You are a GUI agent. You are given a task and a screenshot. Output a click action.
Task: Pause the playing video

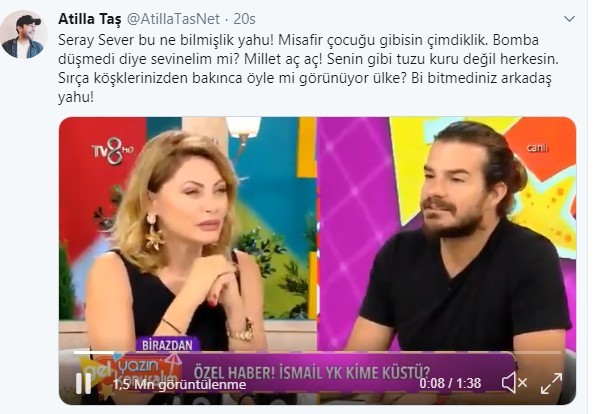pos(83,383)
